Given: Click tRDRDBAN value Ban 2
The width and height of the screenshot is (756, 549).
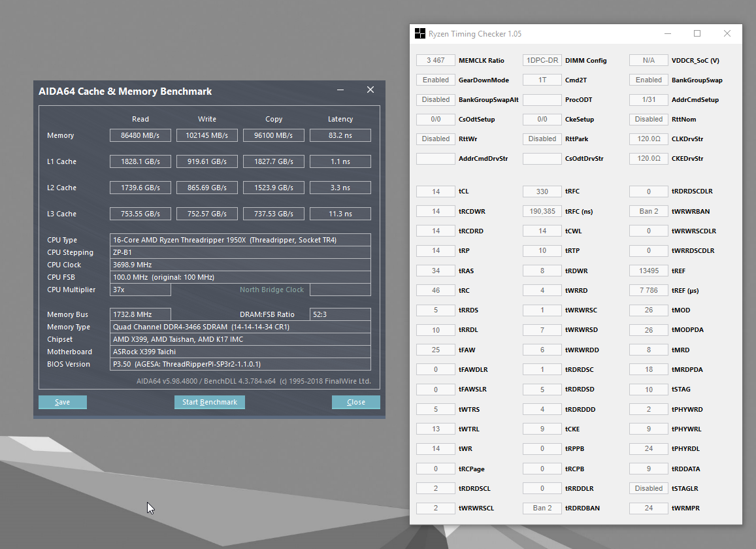Looking at the screenshot, I should [542, 508].
